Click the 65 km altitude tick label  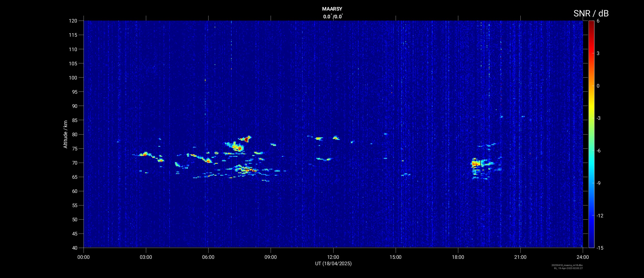[x=74, y=177]
